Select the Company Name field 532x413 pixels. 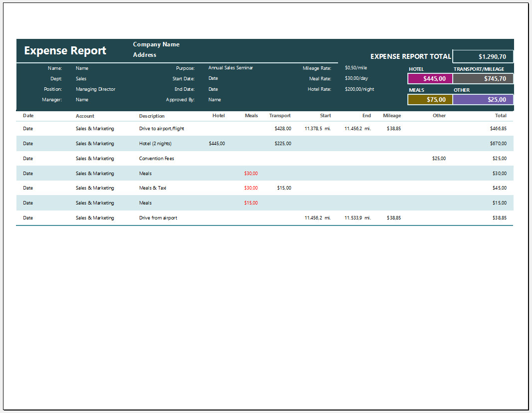(156, 44)
